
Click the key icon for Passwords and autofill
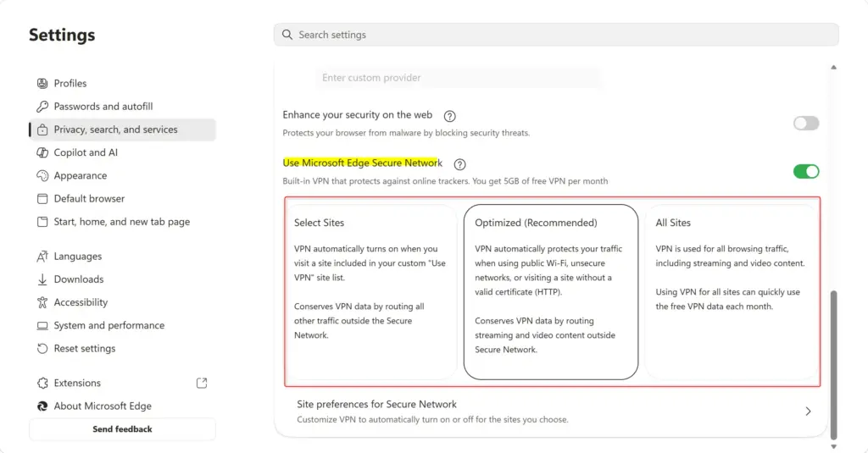point(42,106)
